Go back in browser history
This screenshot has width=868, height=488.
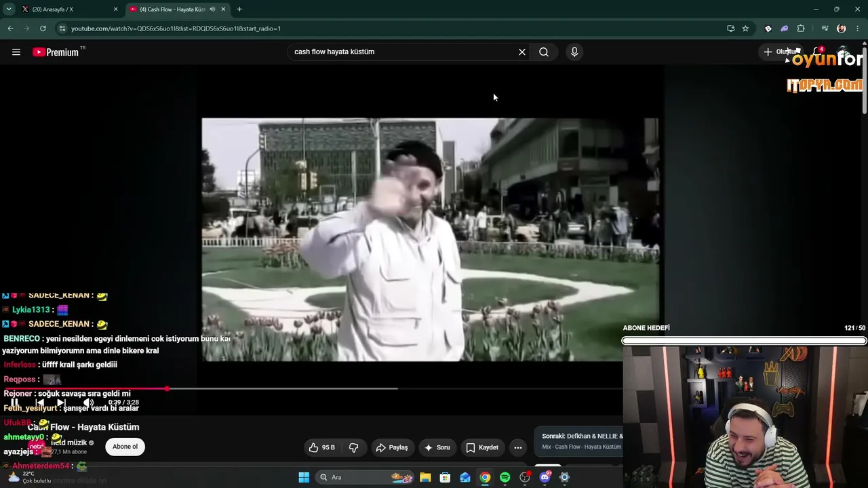(x=10, y=28)
